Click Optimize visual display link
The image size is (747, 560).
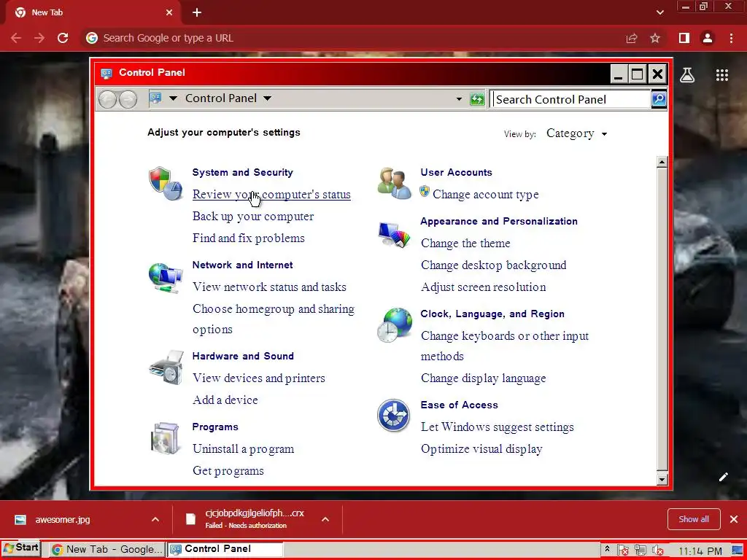pos(481,448)
